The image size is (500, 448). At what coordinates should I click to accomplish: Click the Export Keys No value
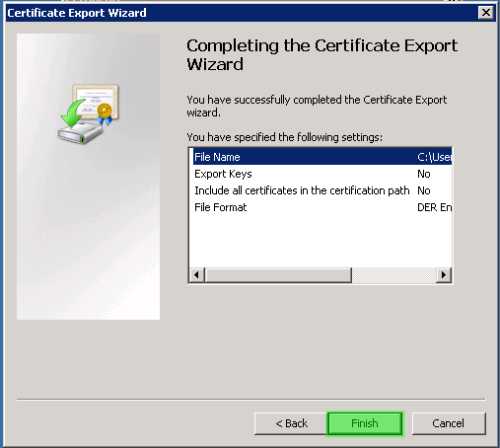[424, 174]
